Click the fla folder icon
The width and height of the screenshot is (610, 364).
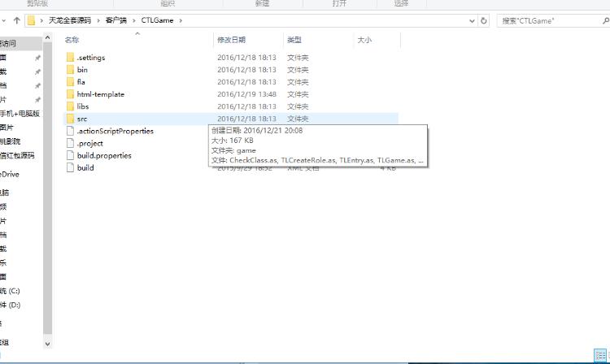click(x=70, y=82)
